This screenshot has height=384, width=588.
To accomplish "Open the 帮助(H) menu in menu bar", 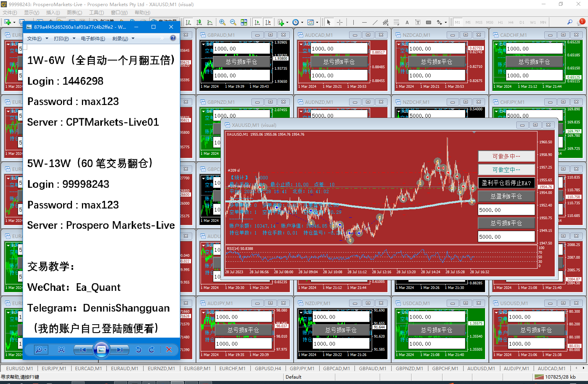I will (142, 13).
